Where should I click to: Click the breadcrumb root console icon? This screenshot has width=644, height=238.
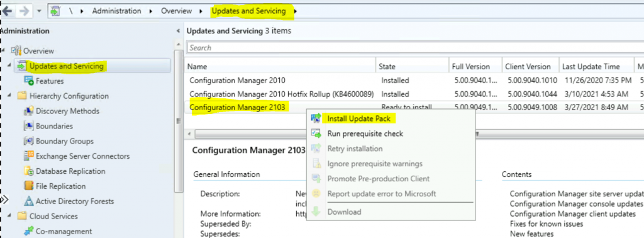(x=55, y=11)
